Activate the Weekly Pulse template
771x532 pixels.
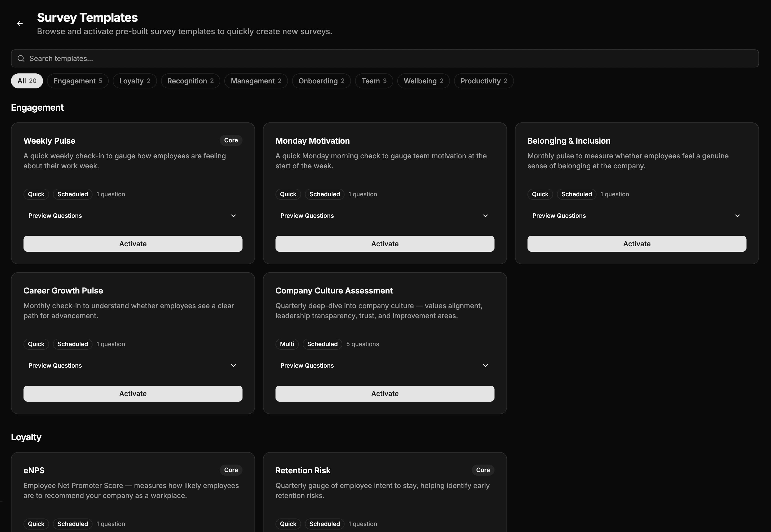coord(133,244)
